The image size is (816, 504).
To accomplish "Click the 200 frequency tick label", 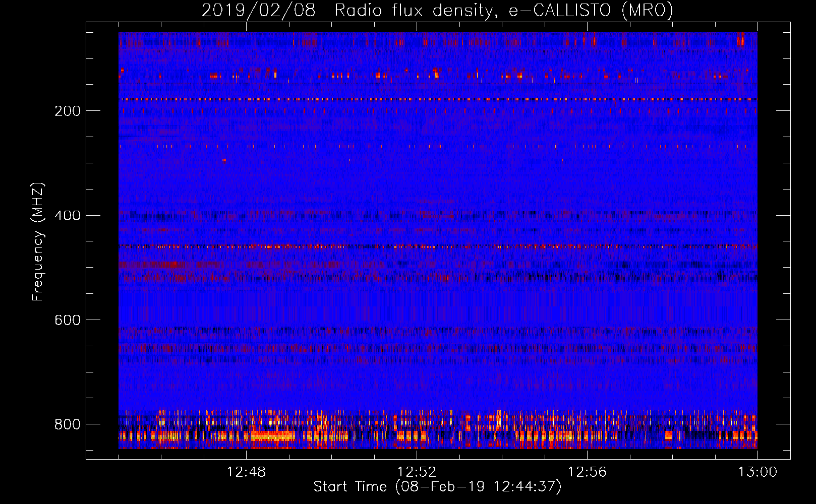I will click(68, 111).
